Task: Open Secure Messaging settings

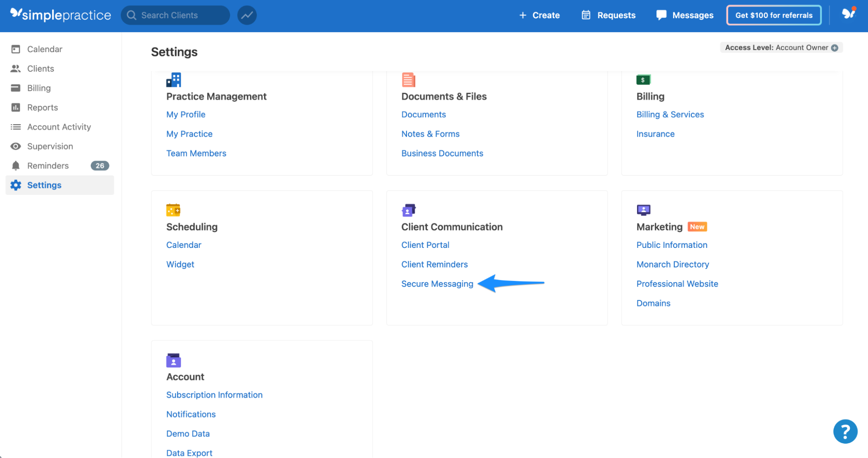Action: point(437,283)
